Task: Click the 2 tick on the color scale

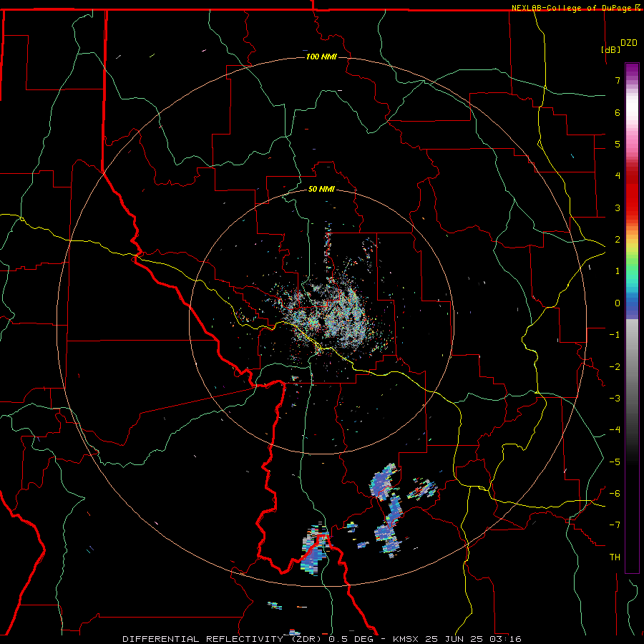Action: click(618, 240)
